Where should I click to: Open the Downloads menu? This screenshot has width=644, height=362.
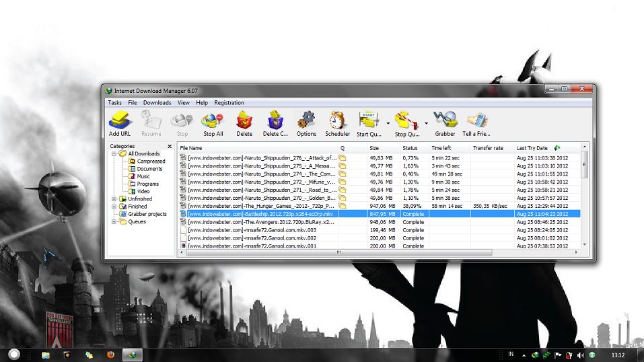coord(157,103)
